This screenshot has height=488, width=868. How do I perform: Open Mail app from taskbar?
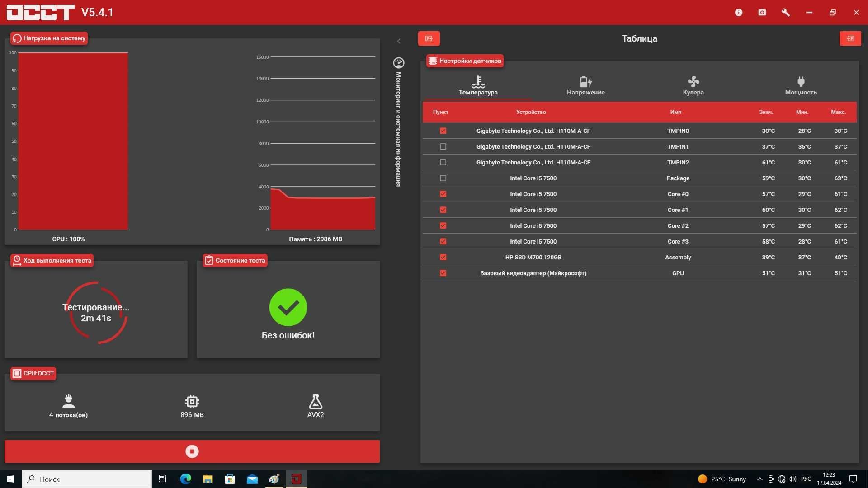(x=252, y=479)
